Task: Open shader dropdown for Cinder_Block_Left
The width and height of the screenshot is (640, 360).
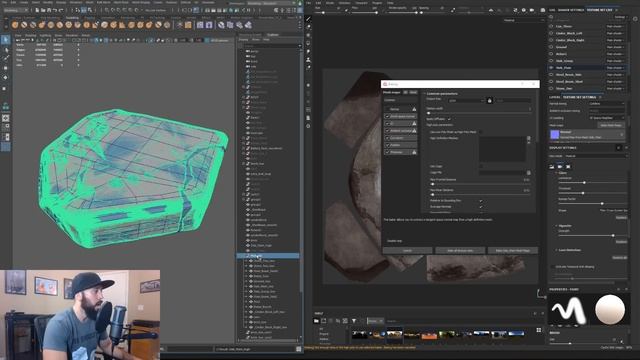Action: (615, 33)
